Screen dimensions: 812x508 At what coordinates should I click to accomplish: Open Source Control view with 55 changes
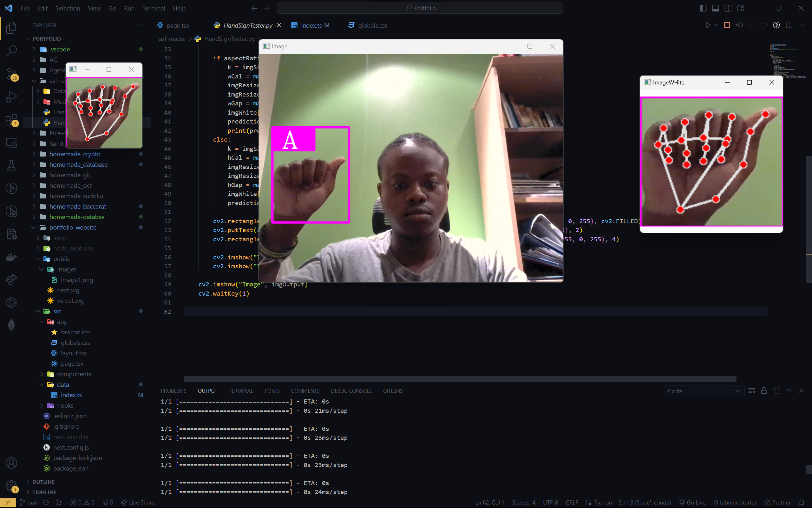click(11, 74)
